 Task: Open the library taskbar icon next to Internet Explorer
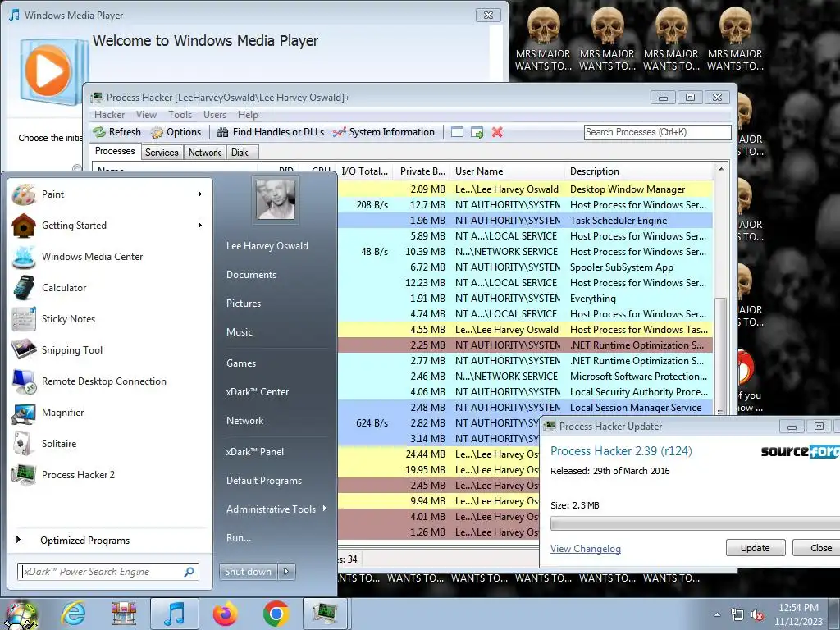tap(123, 614)
